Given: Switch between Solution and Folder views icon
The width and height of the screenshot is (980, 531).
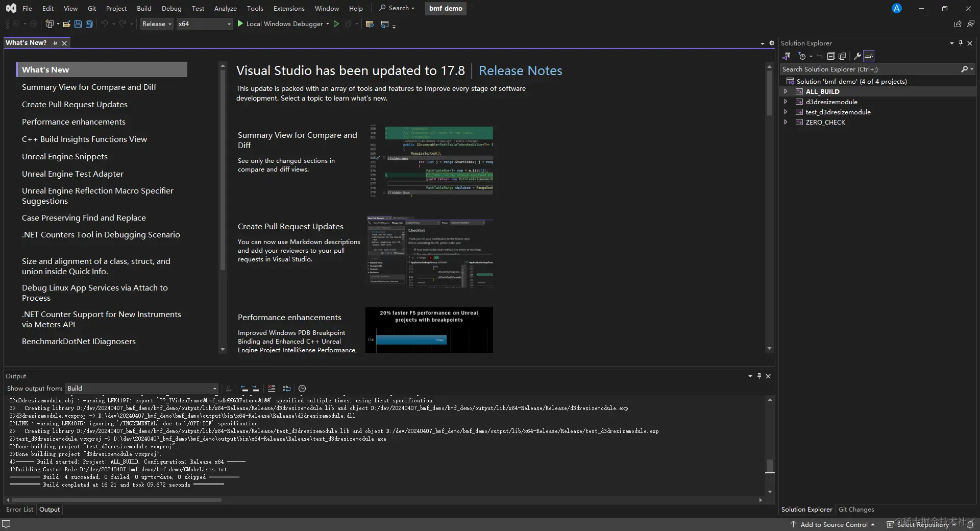Looking at the screenshot, I should [x=787, y=56].
